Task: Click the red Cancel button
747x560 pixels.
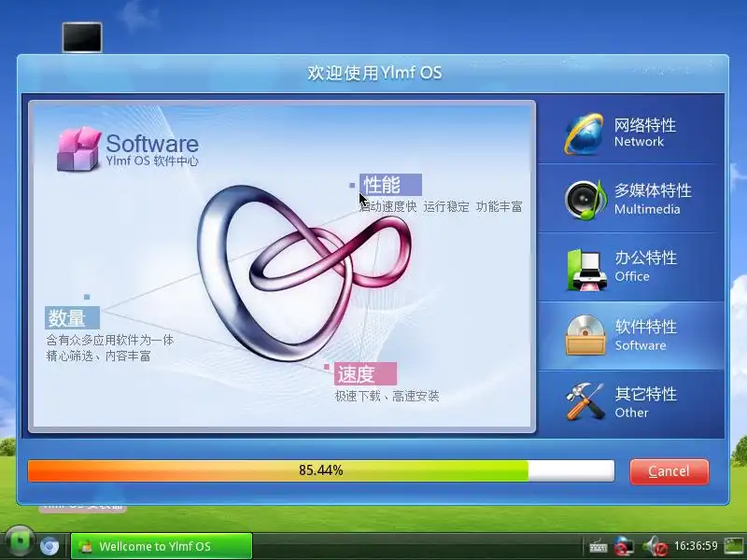Action: tap(669, 471)
